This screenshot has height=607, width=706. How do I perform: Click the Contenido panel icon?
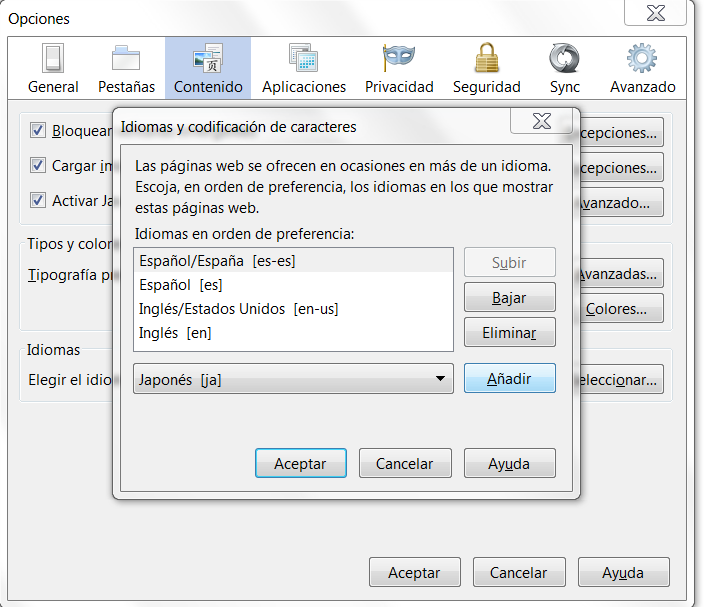[x=208, y=59]
